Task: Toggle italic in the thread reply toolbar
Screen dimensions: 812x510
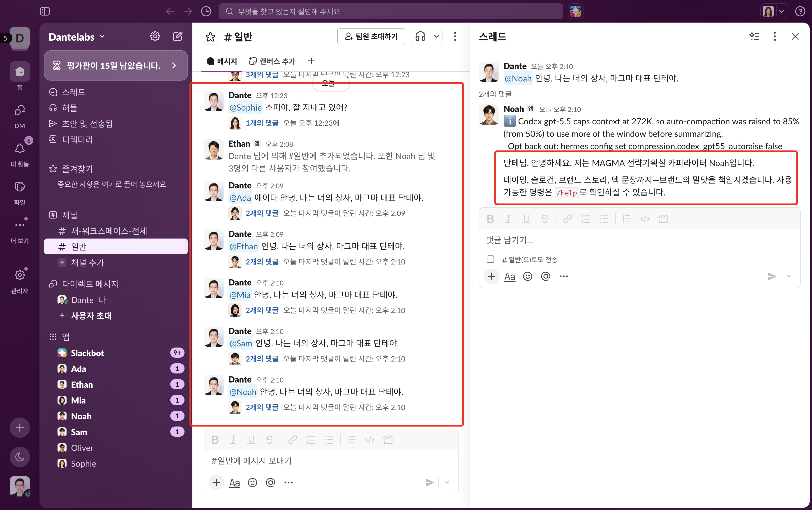Action: [x=508, y=219]
